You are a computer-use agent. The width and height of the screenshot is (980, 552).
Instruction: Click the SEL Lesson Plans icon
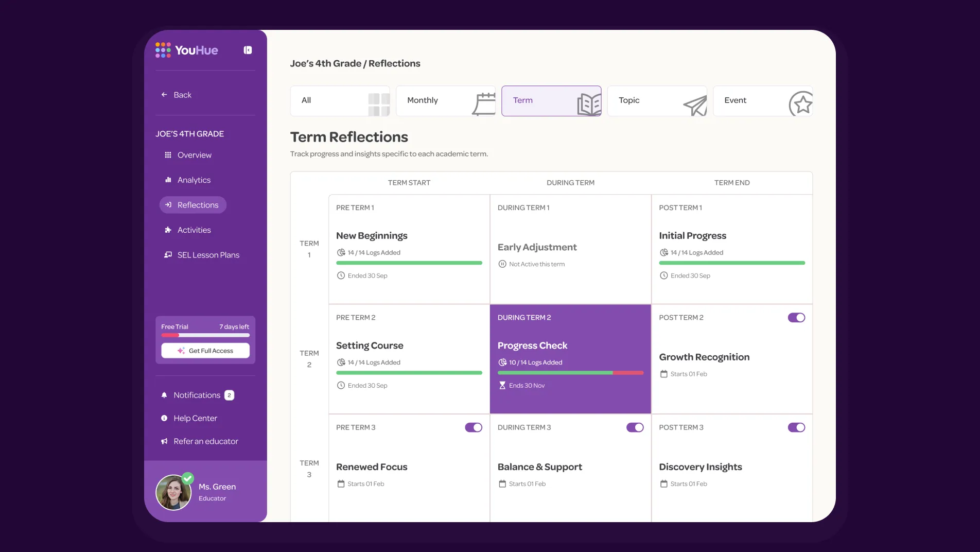point(168,255)
